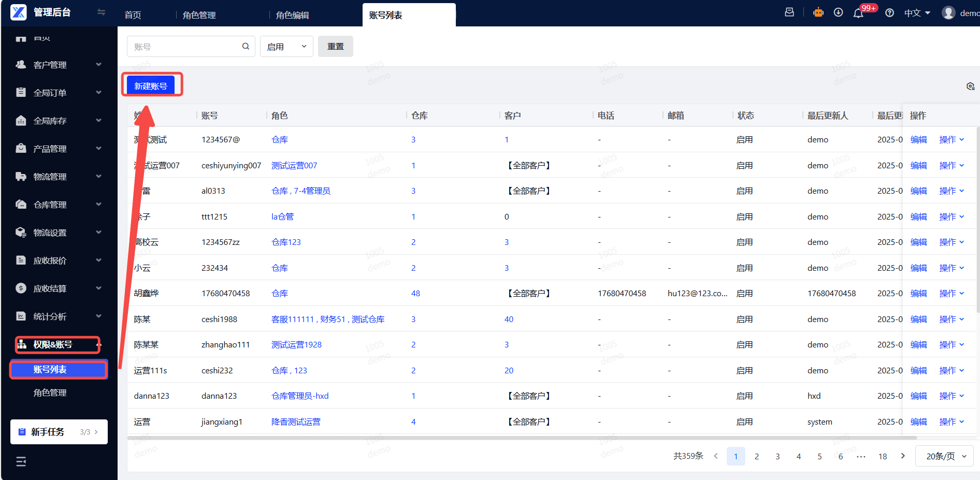Open the 操作 dropdown for account danna123

(x=952, y=396)
